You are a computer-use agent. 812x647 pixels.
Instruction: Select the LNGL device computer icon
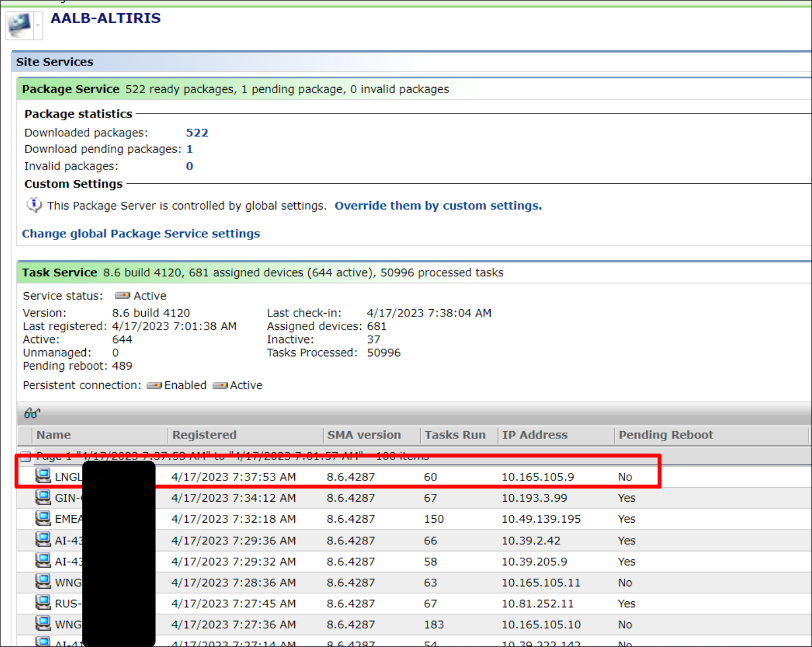click(43, 476)
